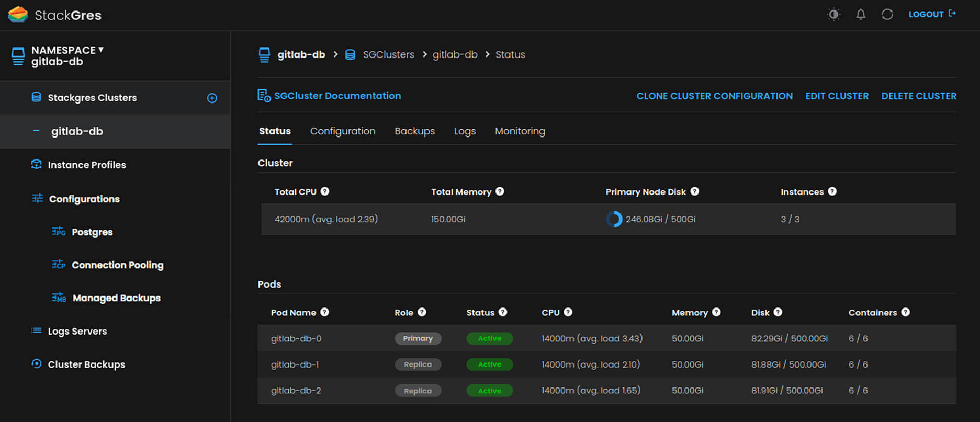980x422 pixels.
Task: Select pod name gitlab-db-1
Action: pos(295,364)
